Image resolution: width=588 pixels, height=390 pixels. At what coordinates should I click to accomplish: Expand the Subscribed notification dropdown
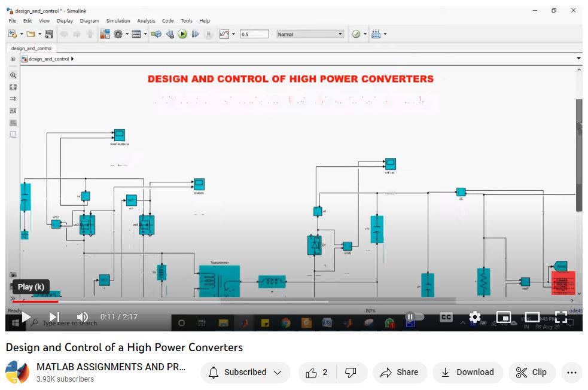click(245, 372)
